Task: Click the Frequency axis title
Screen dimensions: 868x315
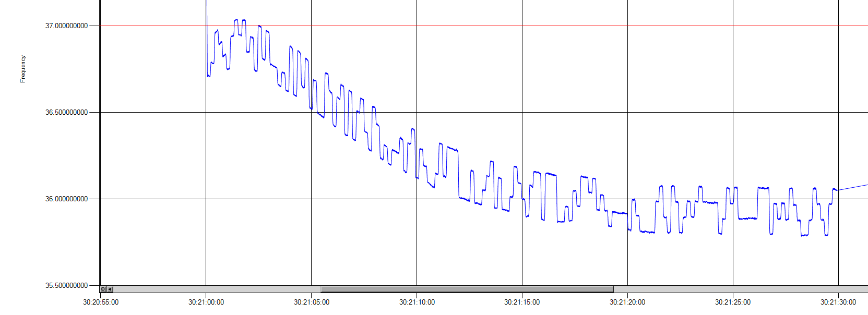Action: [x=23, y=69]
